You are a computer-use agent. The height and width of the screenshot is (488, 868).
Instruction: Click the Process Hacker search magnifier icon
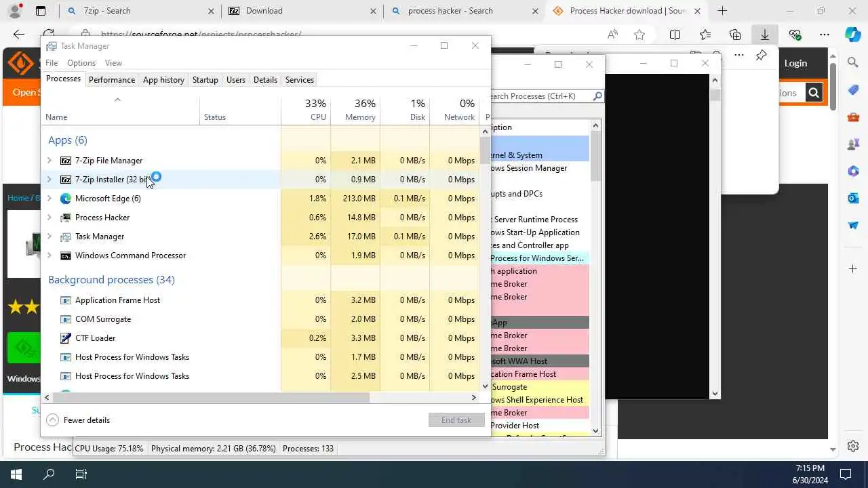597,96
